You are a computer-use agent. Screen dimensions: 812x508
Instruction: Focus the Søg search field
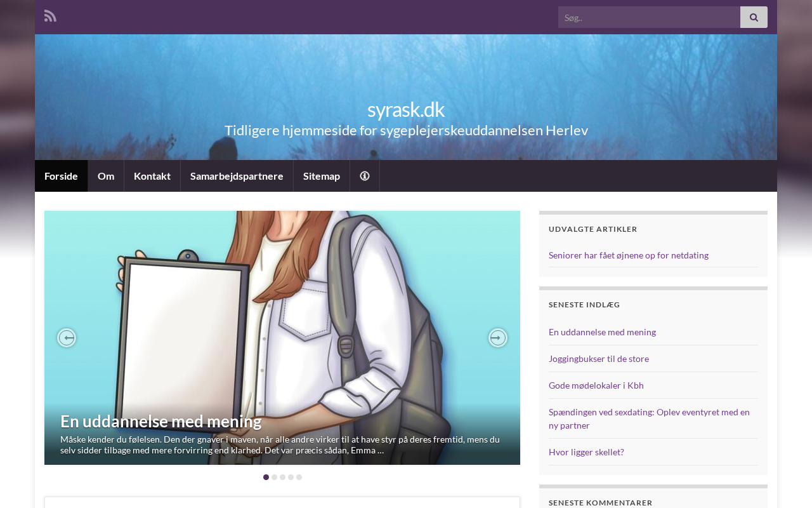[649, 17]
